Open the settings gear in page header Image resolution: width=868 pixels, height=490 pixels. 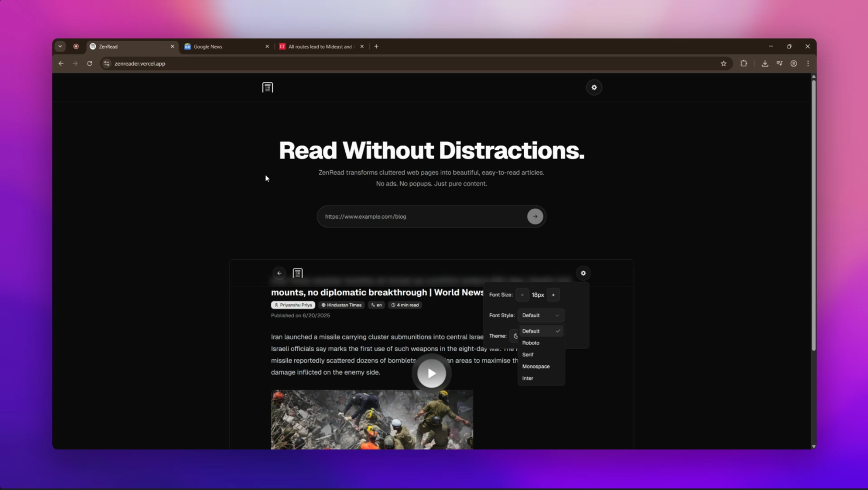tap(594, 87)
